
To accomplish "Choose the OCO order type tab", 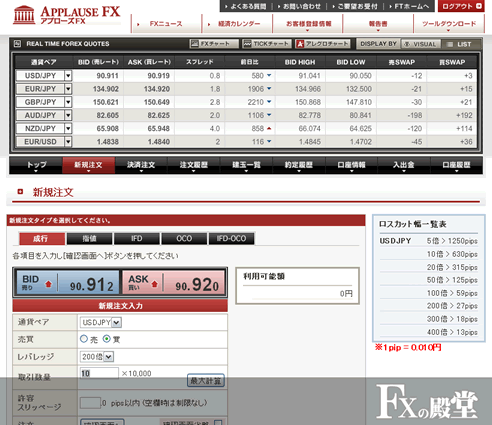I will click(184, 239).
